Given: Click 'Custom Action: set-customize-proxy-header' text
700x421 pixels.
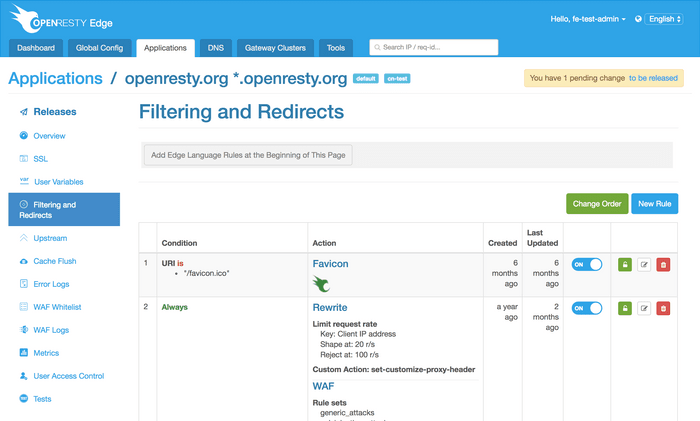Looking at the screenshot, I should (x=394, y=369).
